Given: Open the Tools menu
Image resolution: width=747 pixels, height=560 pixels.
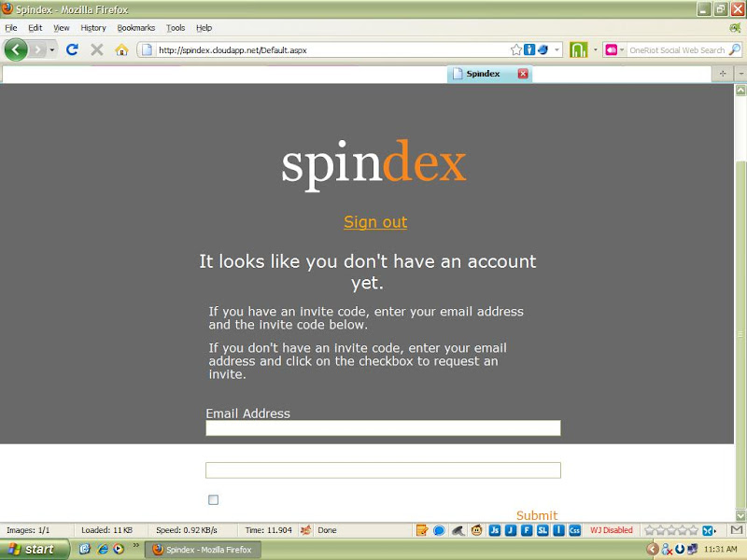Looking at the screenshot, I should click(176, 28).
